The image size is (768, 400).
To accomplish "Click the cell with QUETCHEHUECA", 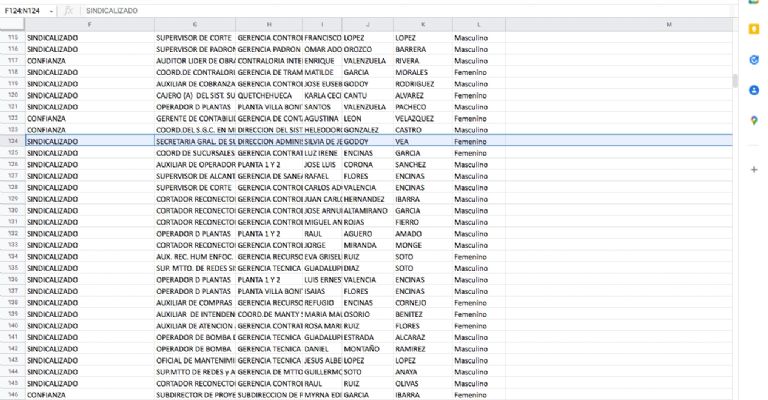I will click(x=268, y=95).
